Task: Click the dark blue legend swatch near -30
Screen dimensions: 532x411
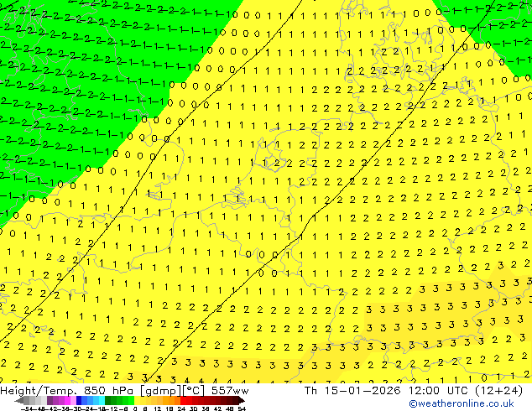Action: click(79, 400)
